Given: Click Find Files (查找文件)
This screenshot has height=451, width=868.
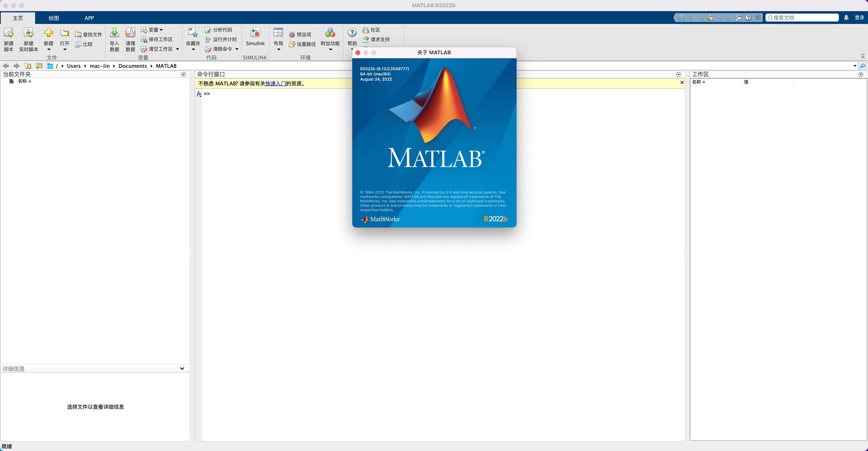Looking at the screenshot, I should [x=89, y=34].
